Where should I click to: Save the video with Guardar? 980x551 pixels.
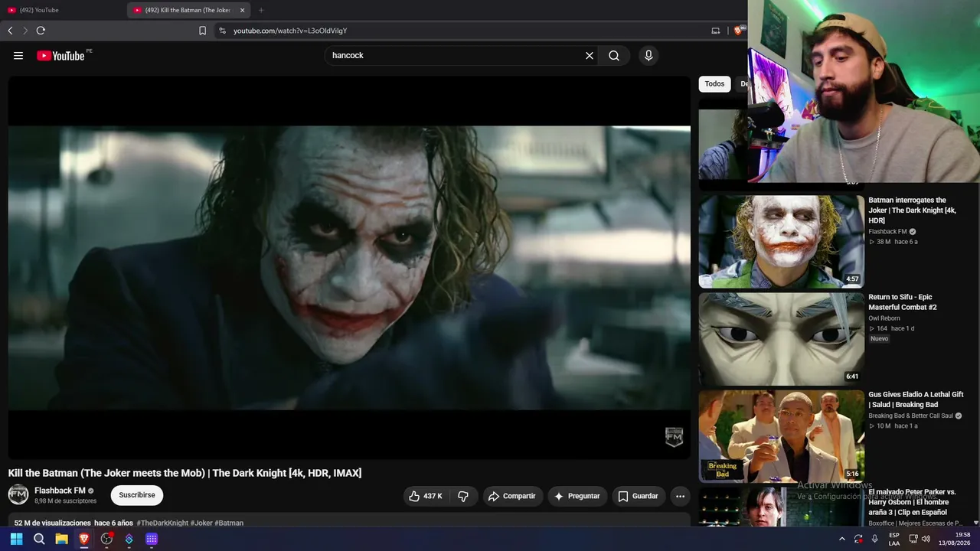pyautogui.click(x=638, y=496)
